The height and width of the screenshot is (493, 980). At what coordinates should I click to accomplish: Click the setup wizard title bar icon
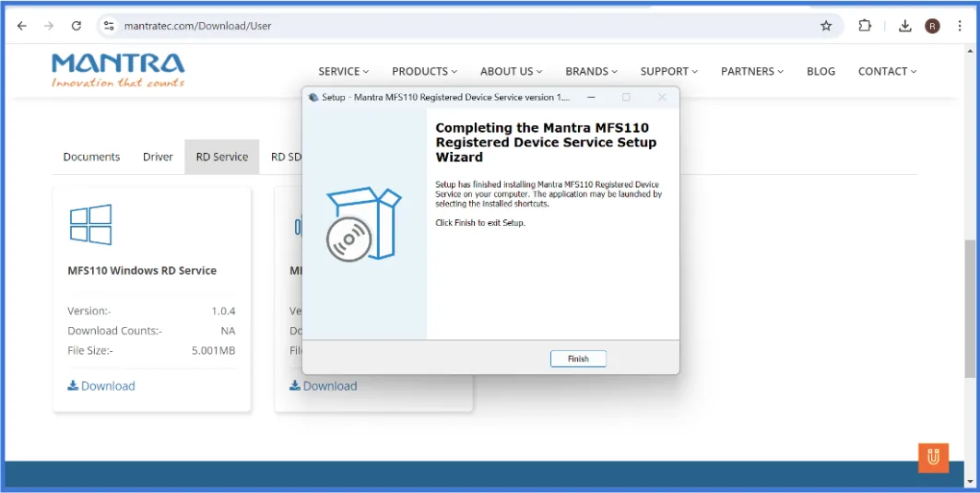313,98
